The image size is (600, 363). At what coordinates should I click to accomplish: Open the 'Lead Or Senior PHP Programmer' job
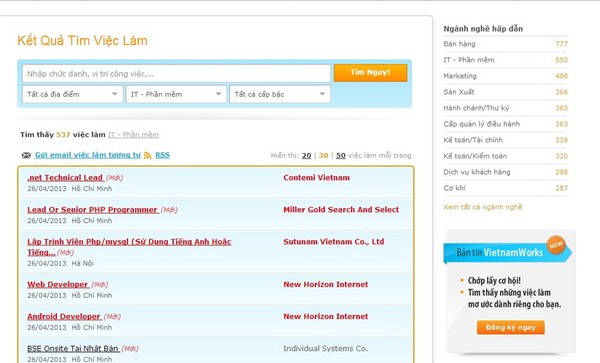tap(93, 210)
